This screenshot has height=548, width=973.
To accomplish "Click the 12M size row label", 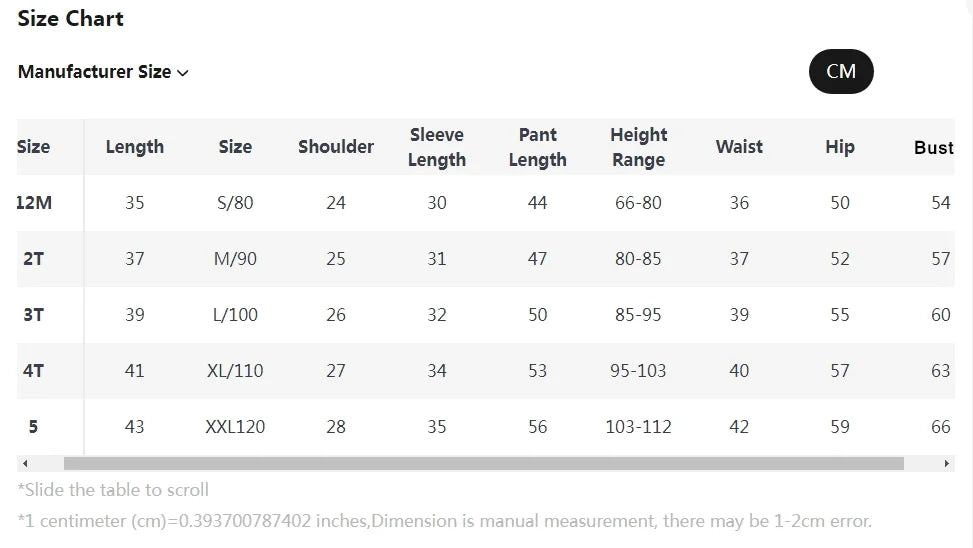I will click(x=34, y=203).
